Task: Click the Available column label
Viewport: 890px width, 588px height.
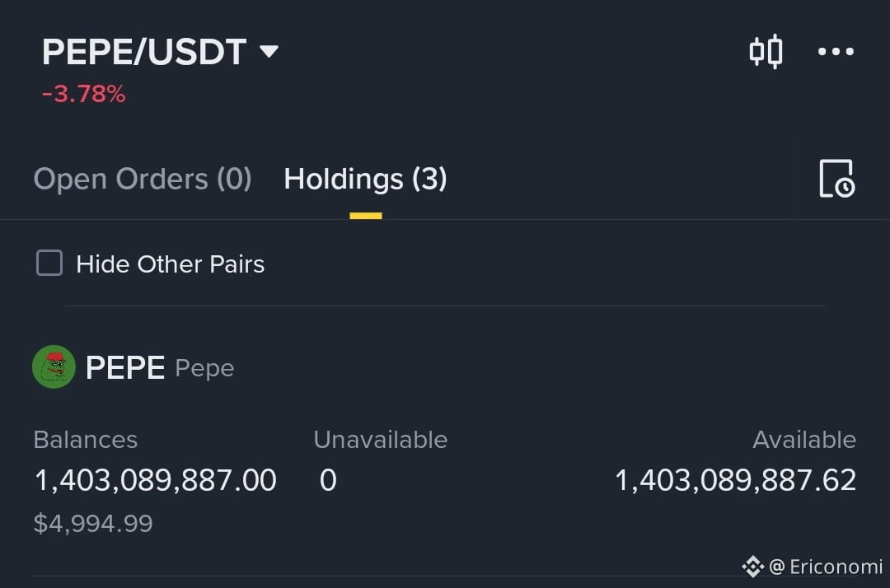Action: click(804, 440)
